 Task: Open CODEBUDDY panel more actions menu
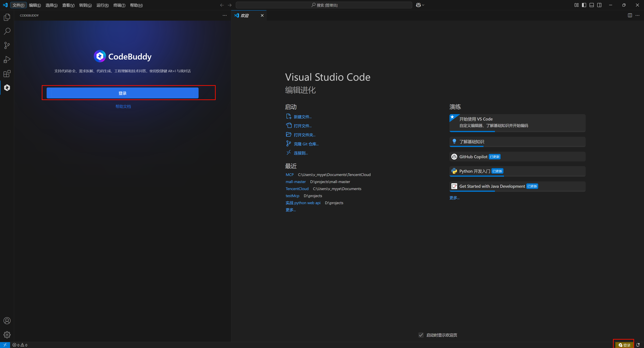coord(224,15)
